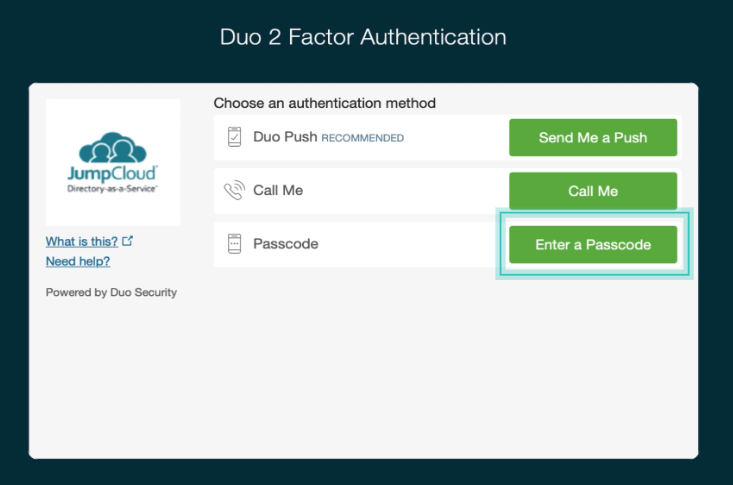Click the Call Me telephone handset icon
This screenshot has height=485, width=733.
(235, 190)
